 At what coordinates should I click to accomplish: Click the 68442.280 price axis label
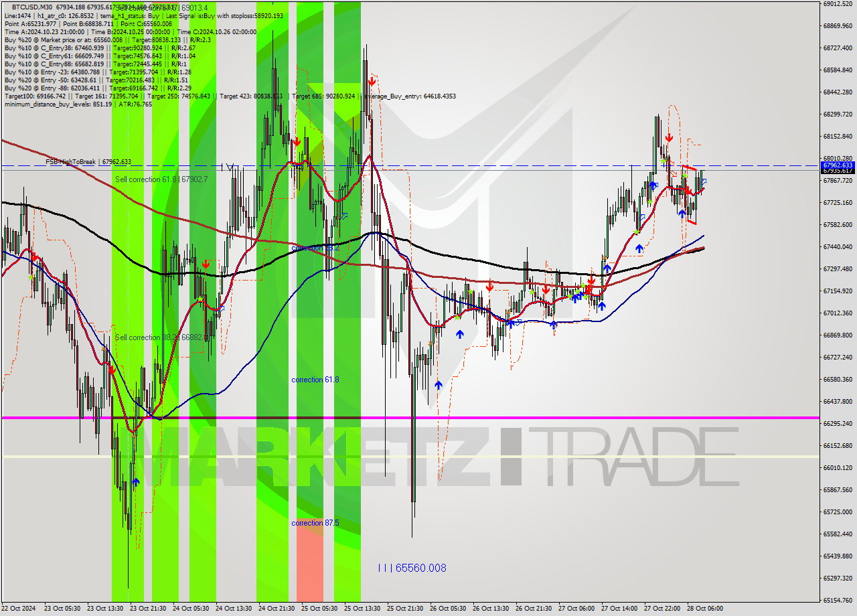tap(838, 92)
